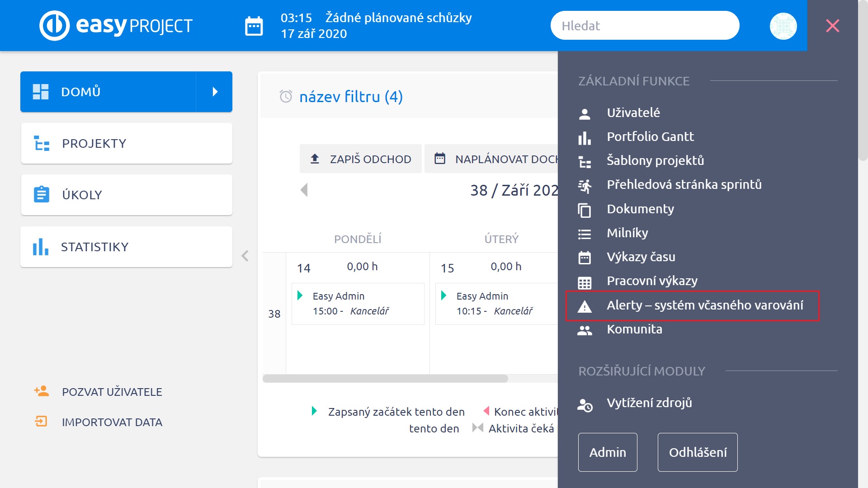Select Monday day number 14
The height and width of the screenshot is (488, 868).
304,268
